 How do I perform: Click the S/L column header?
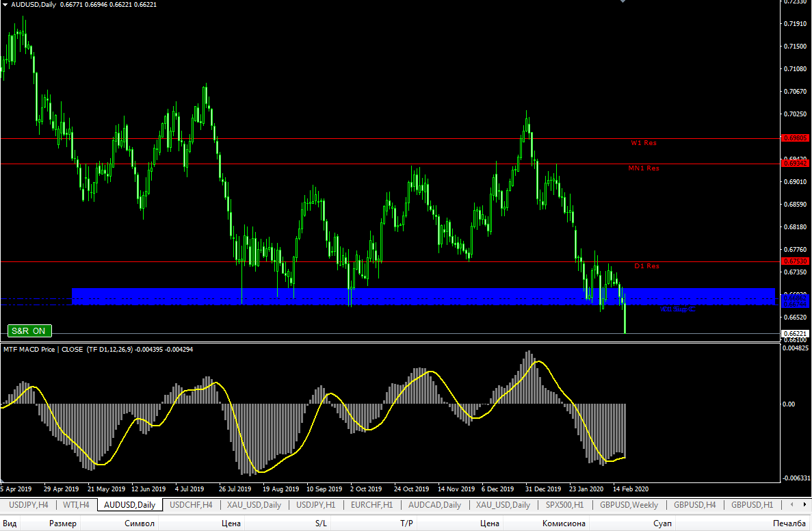(x=321, y=523)
